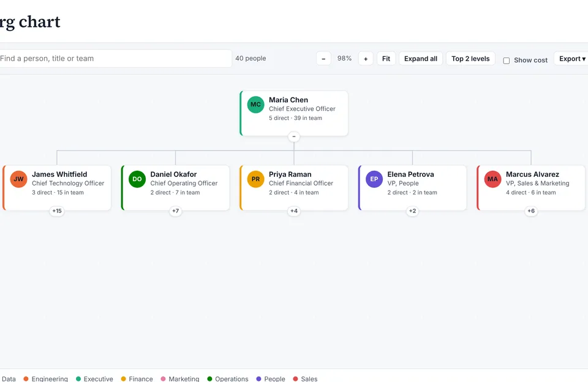Click '3 direct · 15 in team' text
Image resolution: width=588 pixels, height=382 pixels.
pyautogui.click(x=58, y=193)
